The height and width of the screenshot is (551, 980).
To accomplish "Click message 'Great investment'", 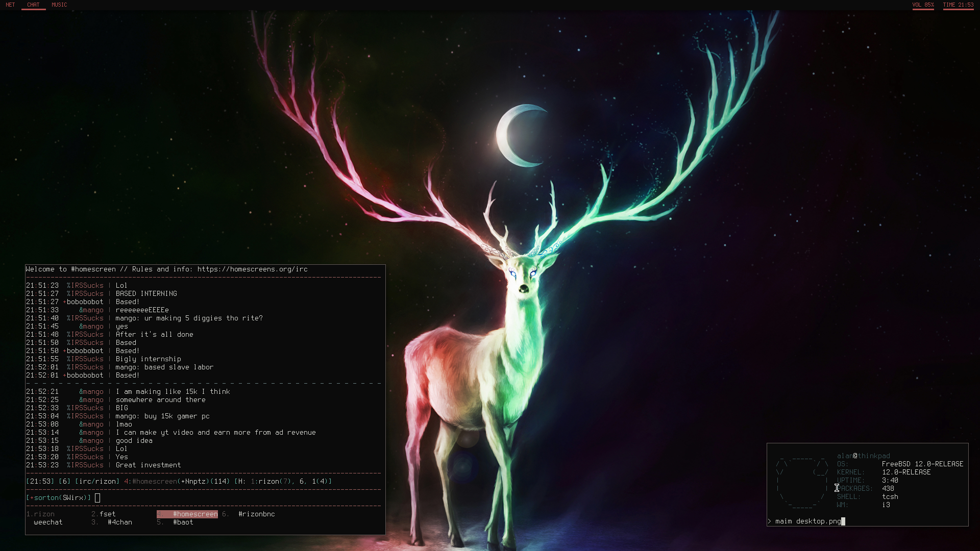I will tap(149, 465).
